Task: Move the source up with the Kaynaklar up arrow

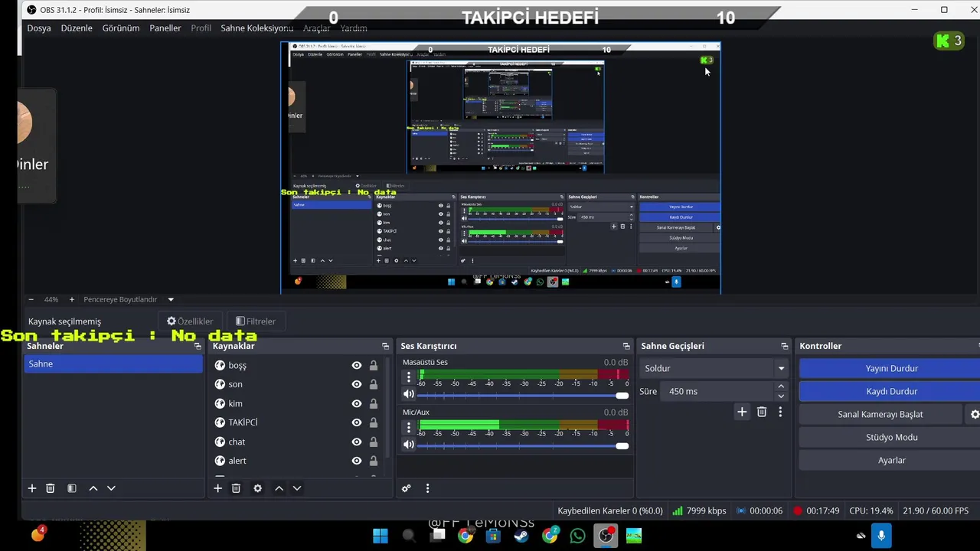Action: 279,488
